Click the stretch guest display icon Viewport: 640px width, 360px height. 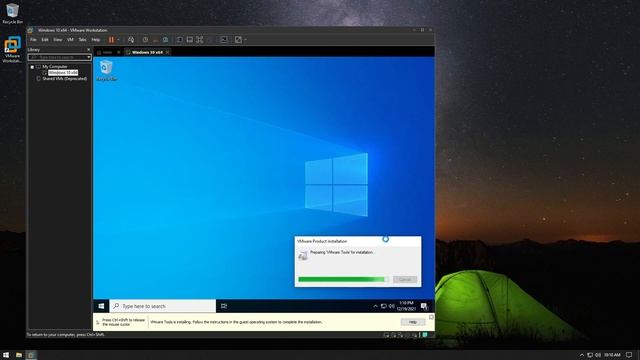coord(238,40)
